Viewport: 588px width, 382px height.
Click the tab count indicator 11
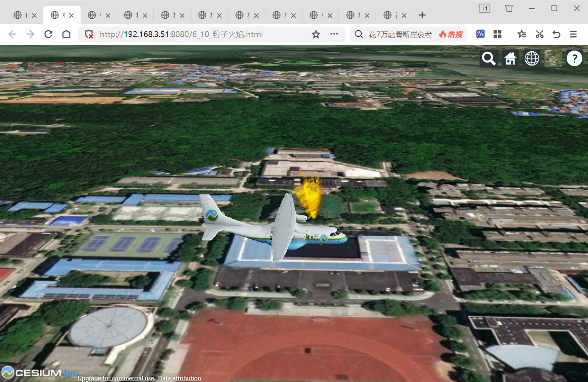click(x=485, y=8)
